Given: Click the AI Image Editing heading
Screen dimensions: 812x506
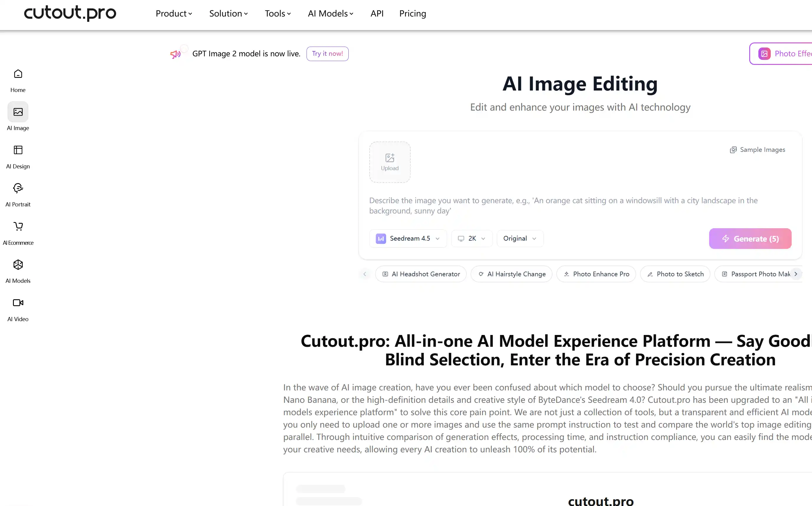Looking at the screenshot, I should pos(580,83).
